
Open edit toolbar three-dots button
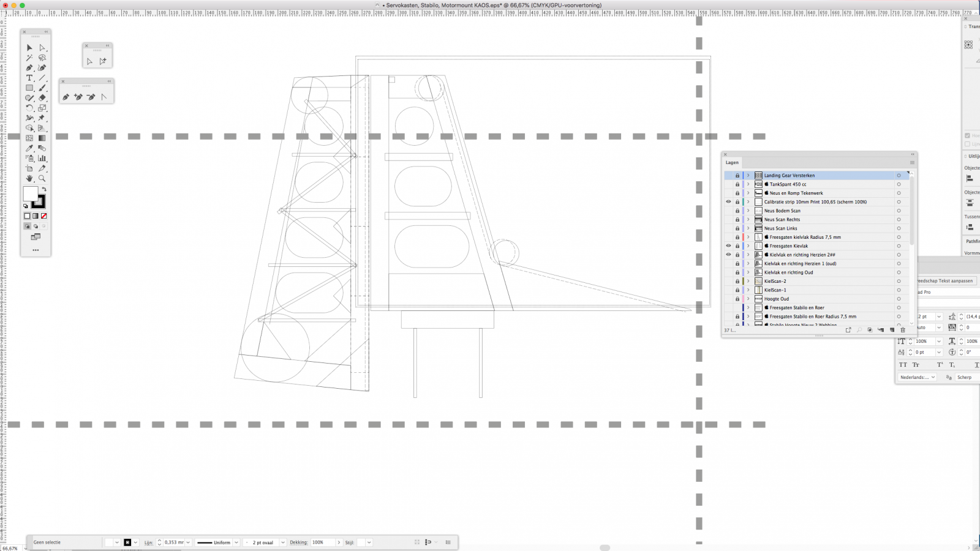coord(36,250)
